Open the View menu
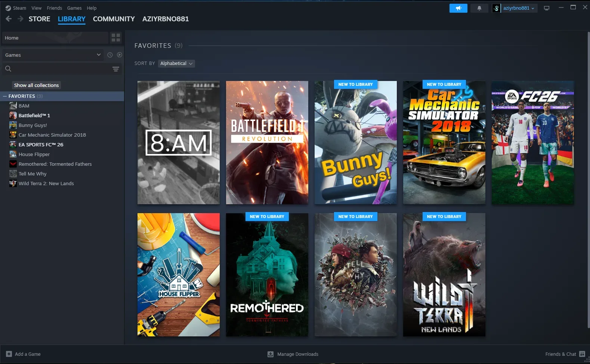 (x=36, y=8)
